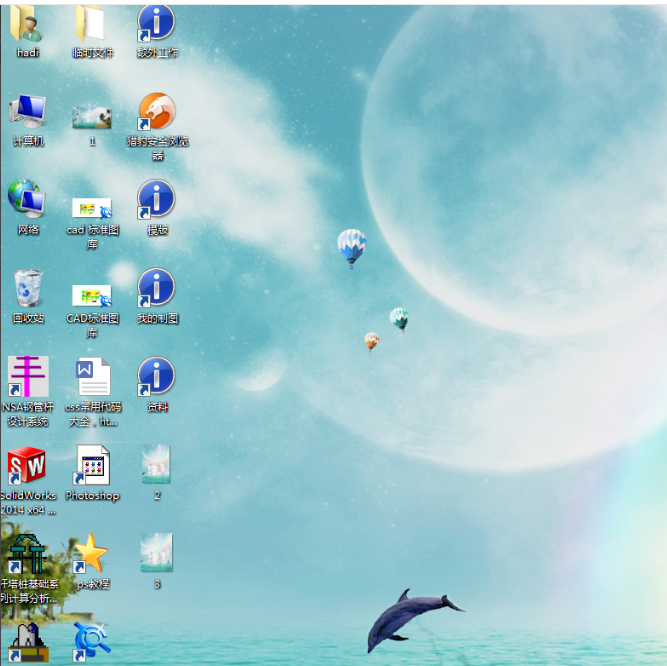The height and width of the screenshot is (666, 667).
Task: Click the 资料 shortcut icon
Action: click(x=156, y=377)
